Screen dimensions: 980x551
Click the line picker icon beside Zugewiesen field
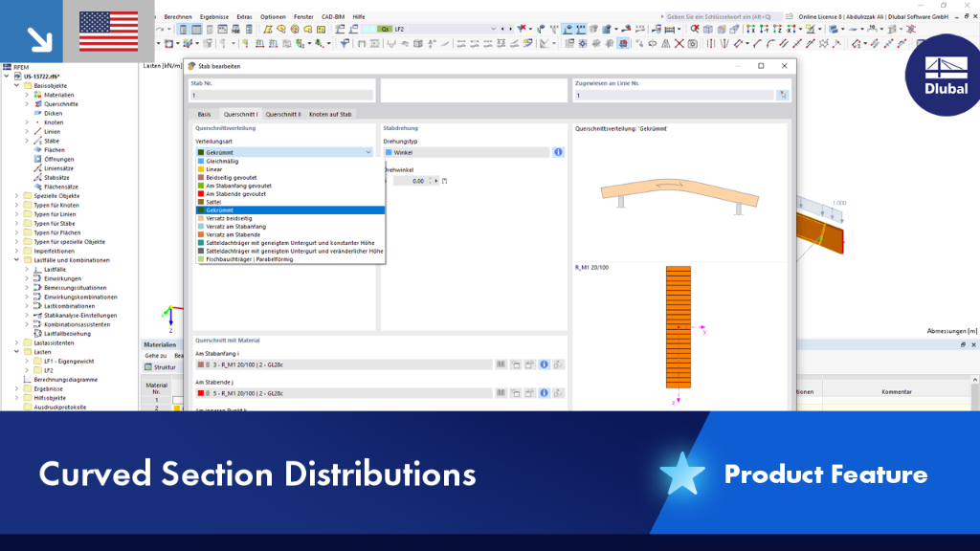tap(783, 95)
